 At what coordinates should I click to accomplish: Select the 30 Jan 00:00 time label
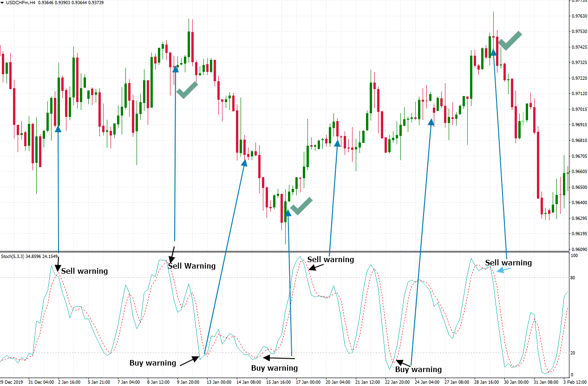516,382
